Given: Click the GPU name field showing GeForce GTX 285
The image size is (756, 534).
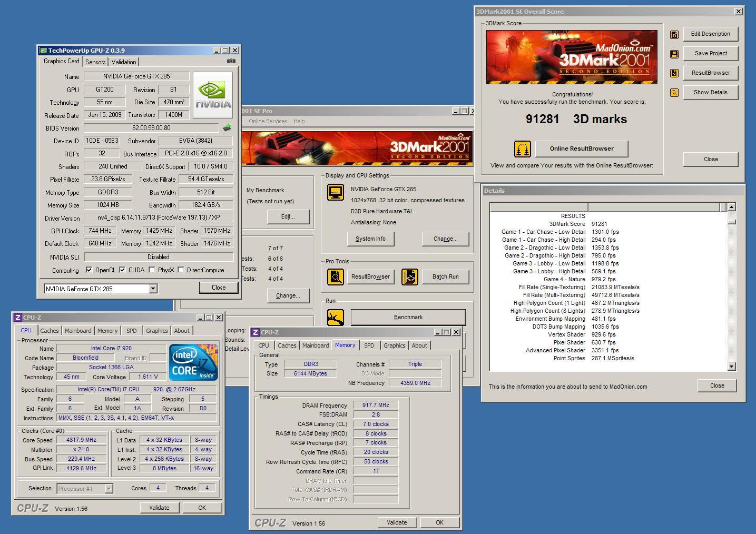Looking at the screenshot, I should point(136,76).
